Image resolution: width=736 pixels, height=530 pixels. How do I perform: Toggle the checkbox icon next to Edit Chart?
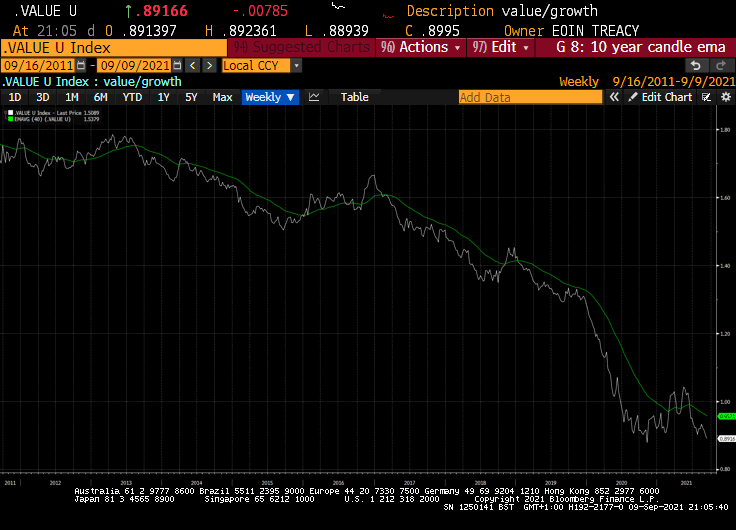(706, 97)
